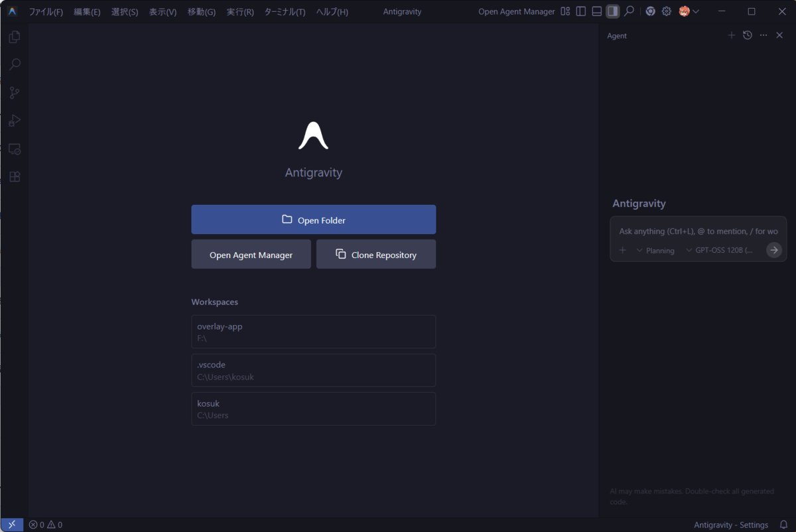796x532 pixels.
Task: Open the Planning mode dropdown
Action: pos(655,250)
